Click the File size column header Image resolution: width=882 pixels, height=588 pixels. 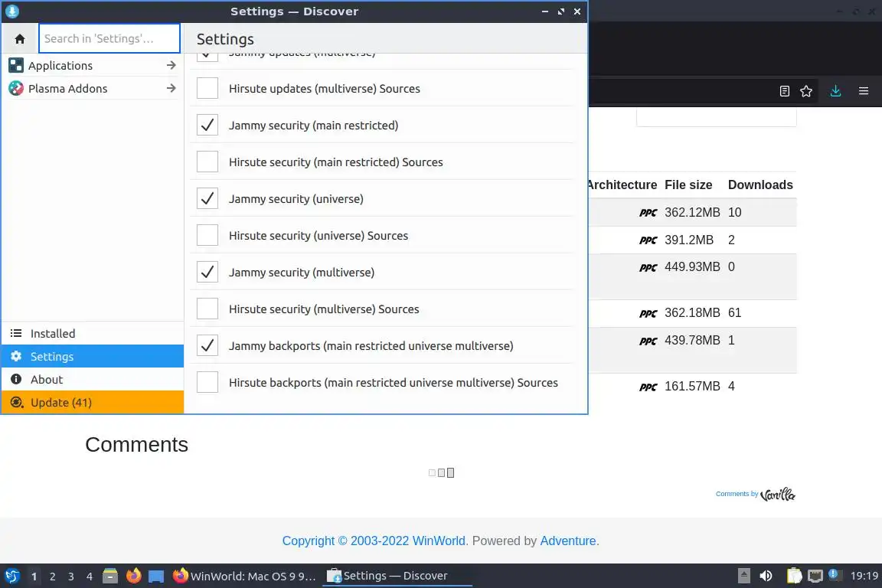pos(688,185)
